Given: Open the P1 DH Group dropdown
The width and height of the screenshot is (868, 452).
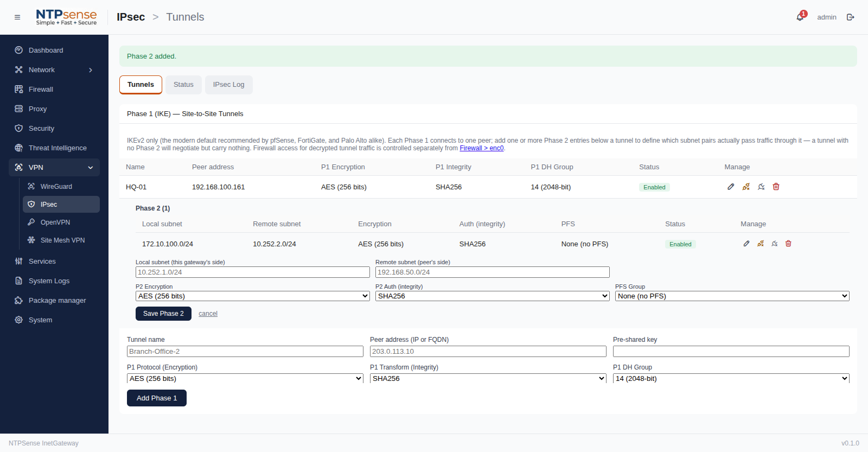Looking at the screenshot, I should click(731, 379).
